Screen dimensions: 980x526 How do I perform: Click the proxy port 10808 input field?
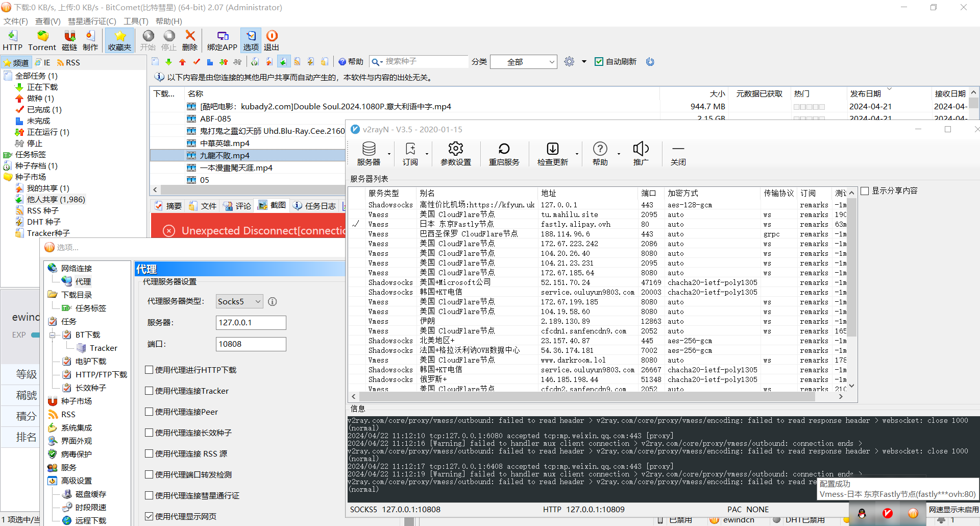[251, 344]
